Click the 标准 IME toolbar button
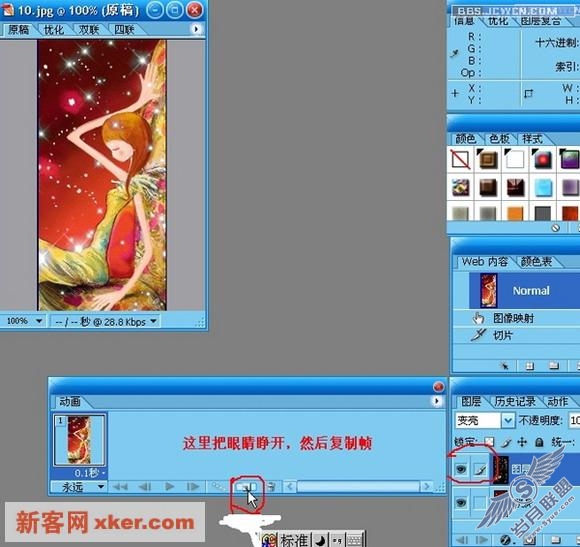Viewport: 580px width, 547px height. click(x=295, y=540)
